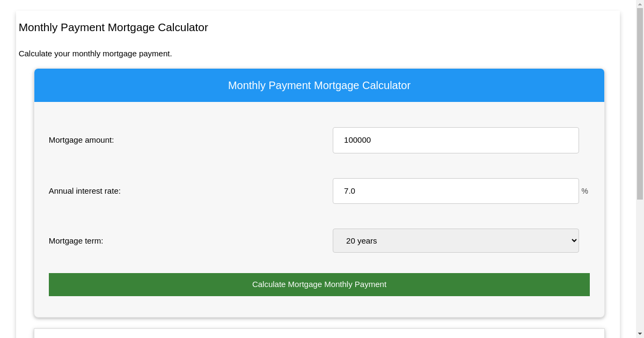Click the Monthly Payment Mortgage Calculator heading
This screenshot has height=338, width=644.
[113, 27]
